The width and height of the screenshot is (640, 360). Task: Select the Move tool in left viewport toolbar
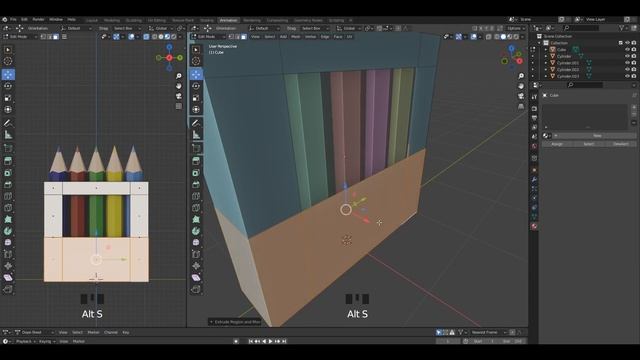(8, 74)
